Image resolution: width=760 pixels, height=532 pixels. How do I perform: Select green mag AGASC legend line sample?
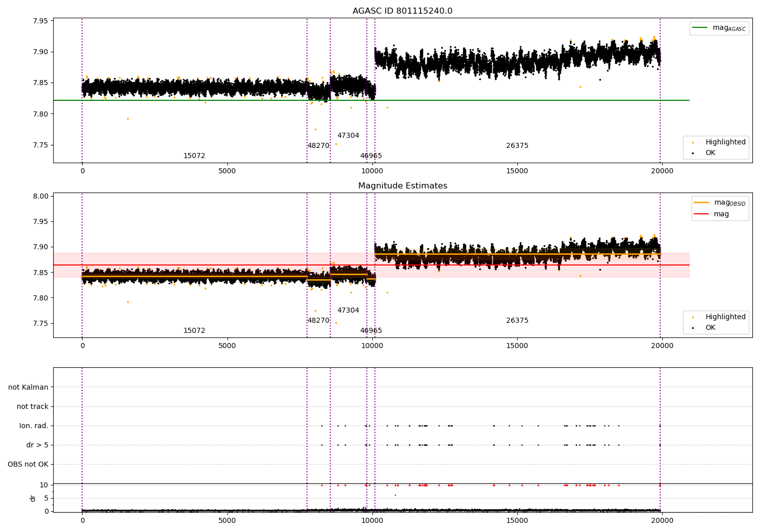click(700, 28)
